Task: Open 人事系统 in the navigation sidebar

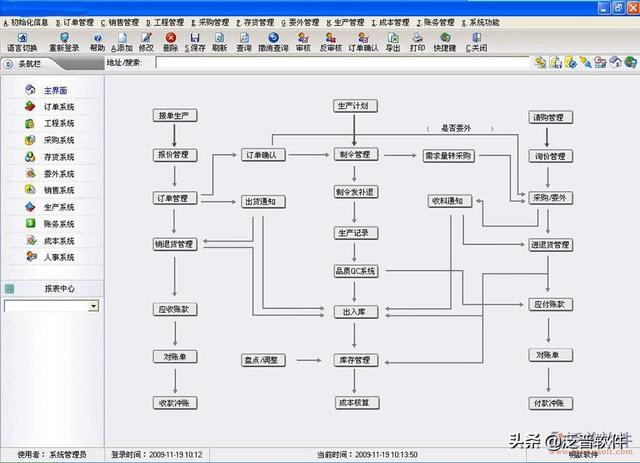Action: (x=59, y=257)
